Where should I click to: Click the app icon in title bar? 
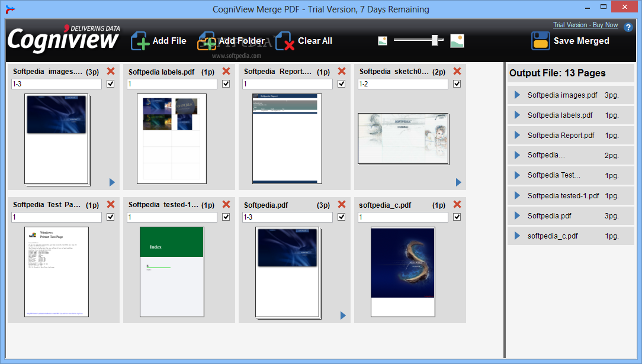[x=10, y=9]
